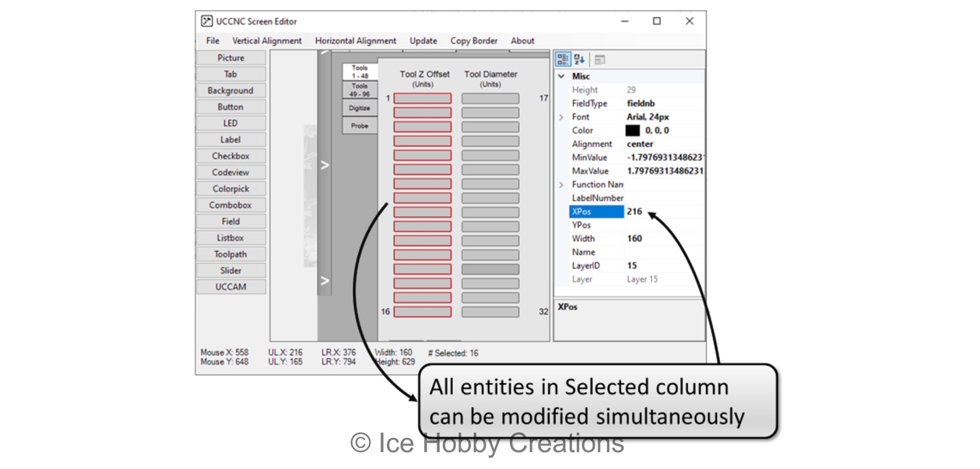
Task: Select the Categorized view icon in property grid
Action: (x=563, y=59)
